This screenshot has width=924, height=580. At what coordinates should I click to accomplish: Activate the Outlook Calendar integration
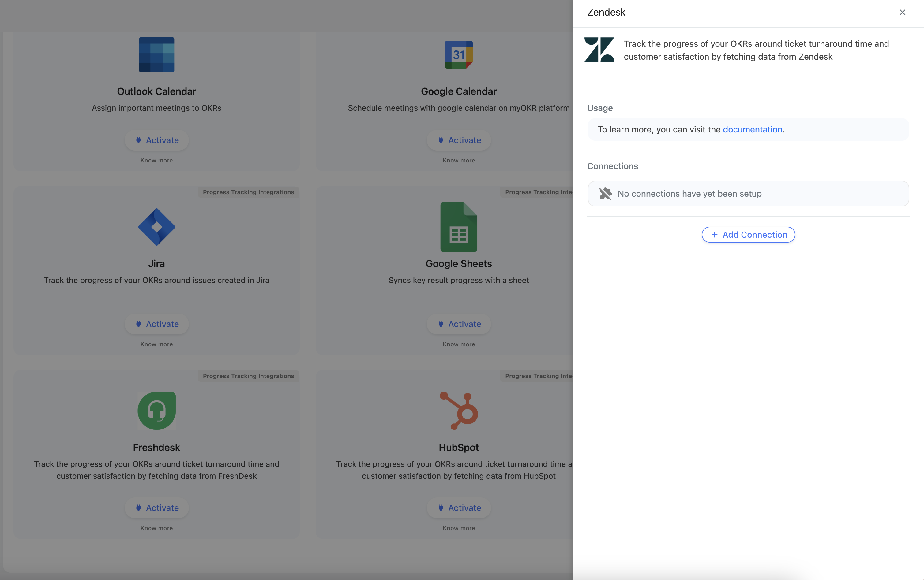(x=156, y=140)
